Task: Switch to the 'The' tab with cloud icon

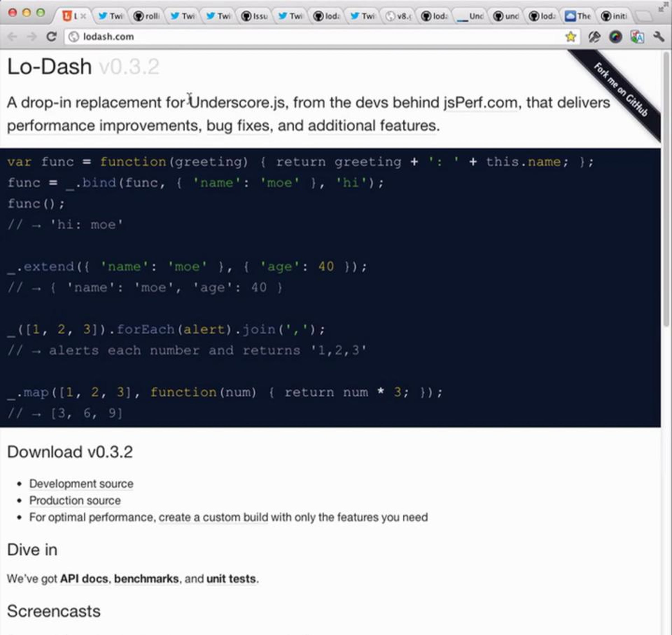Action: (578, 16)
